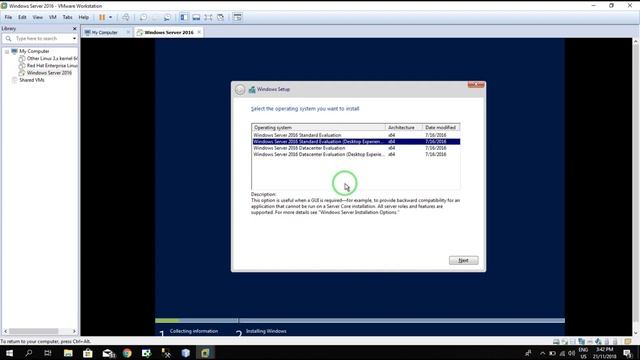Toggle the Show Library toolbar icon
The image size is (640, 360).
coord(184,17)
